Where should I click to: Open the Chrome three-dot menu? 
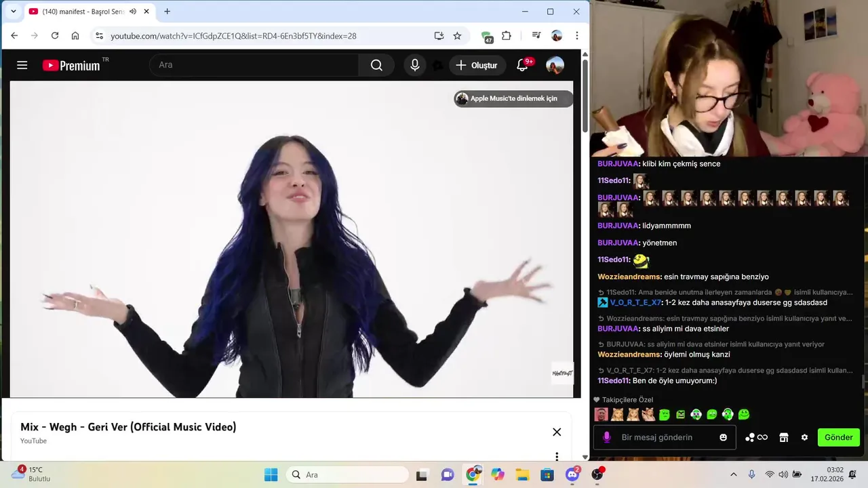pos(577,36)
